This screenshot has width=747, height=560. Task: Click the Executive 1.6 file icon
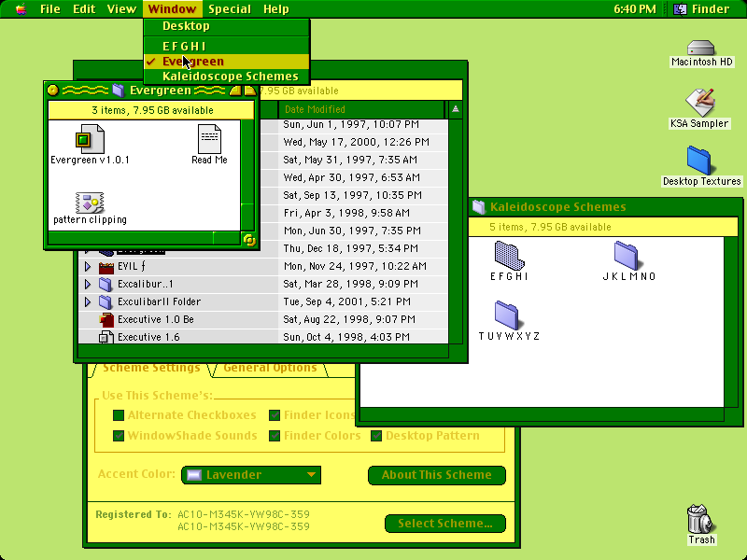[x=106, y=337]
